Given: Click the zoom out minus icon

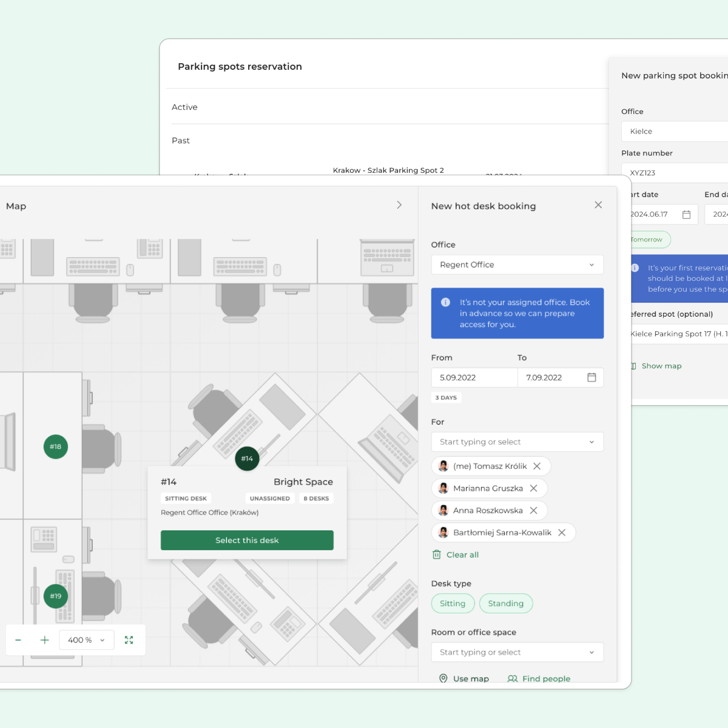Looking at the screenshot, I should click(18, 640).
